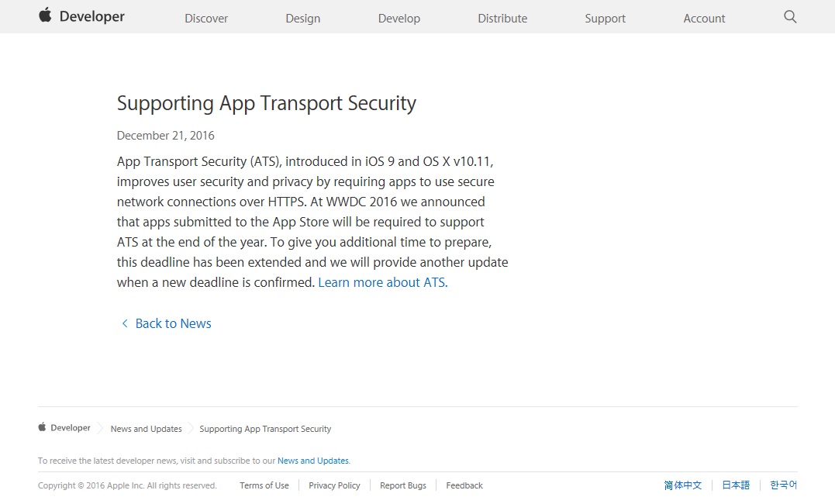Select Back to News
835x504 pixels.
(x=173, y=323)
